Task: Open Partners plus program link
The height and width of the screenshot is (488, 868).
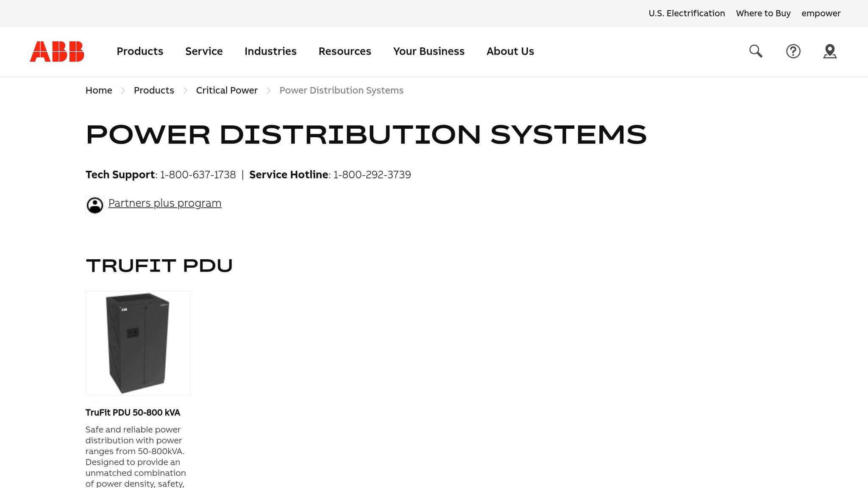Action: tap(165, 203)
